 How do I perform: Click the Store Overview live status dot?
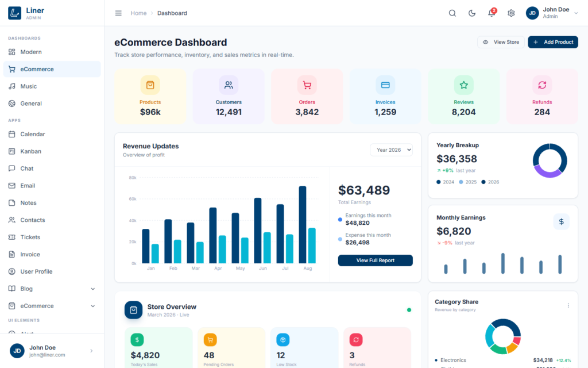point(409,310)
